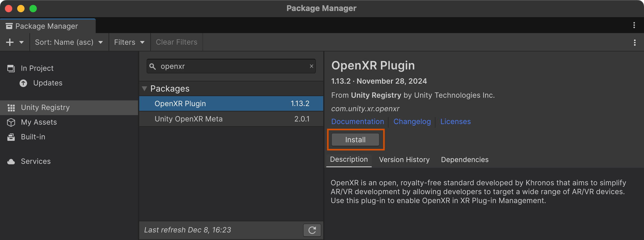Switch to the Description tab

(349, 159)
